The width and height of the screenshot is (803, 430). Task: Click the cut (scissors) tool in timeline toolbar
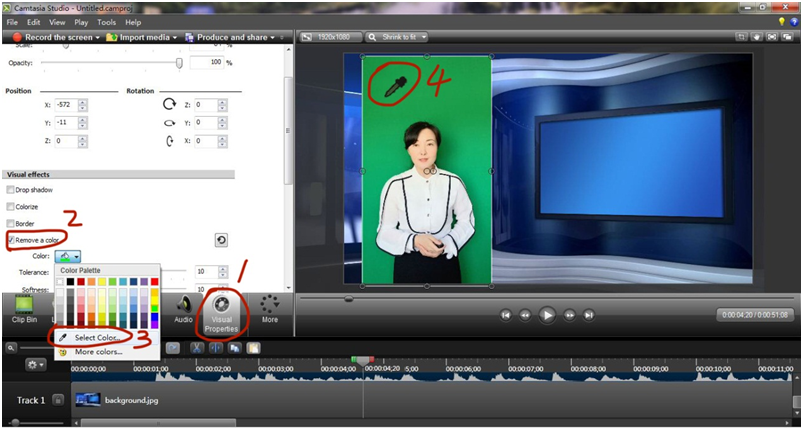click(197, 348)
